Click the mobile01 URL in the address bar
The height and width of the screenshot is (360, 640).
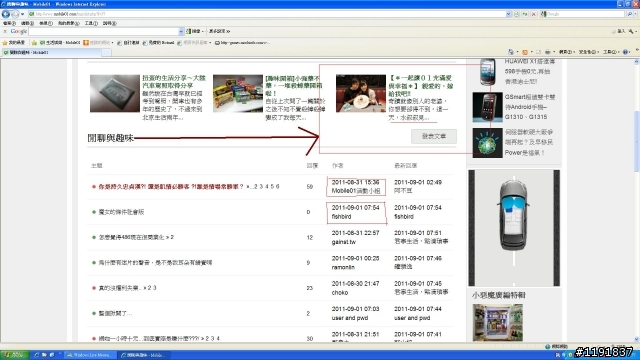71,14
